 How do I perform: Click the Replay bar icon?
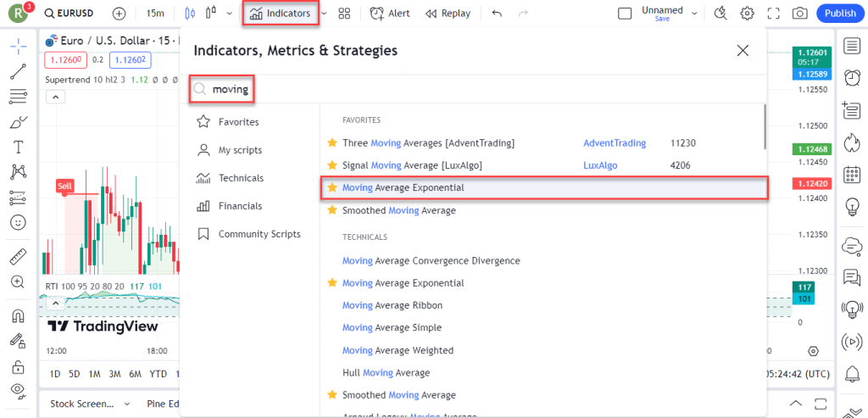click(x=448, y=14)
